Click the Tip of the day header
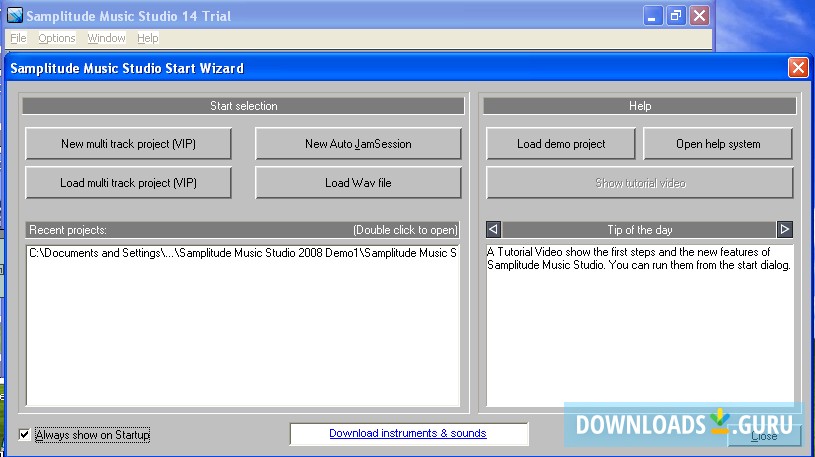 tap(639, 229)
